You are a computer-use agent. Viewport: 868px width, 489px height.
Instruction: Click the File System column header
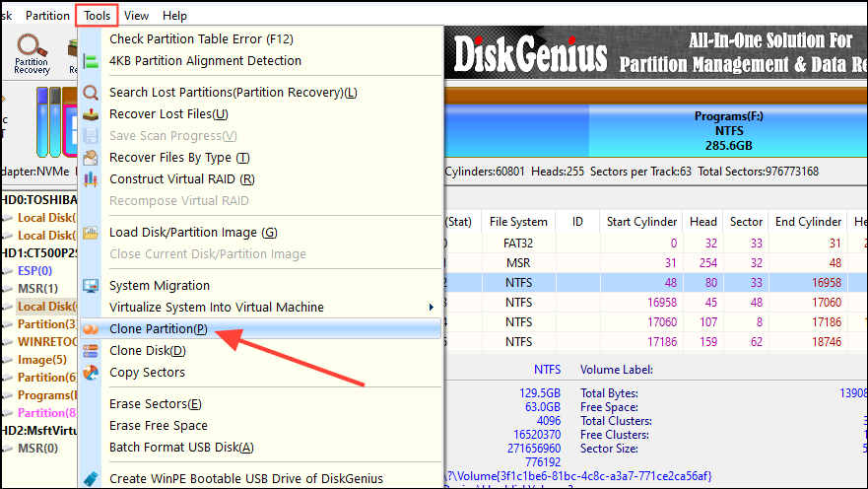(x=518, y=222)
